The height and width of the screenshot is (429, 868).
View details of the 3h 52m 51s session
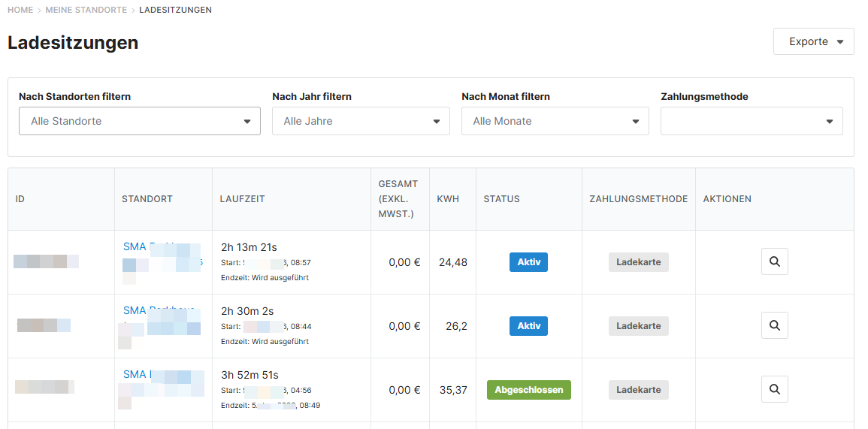774,390
